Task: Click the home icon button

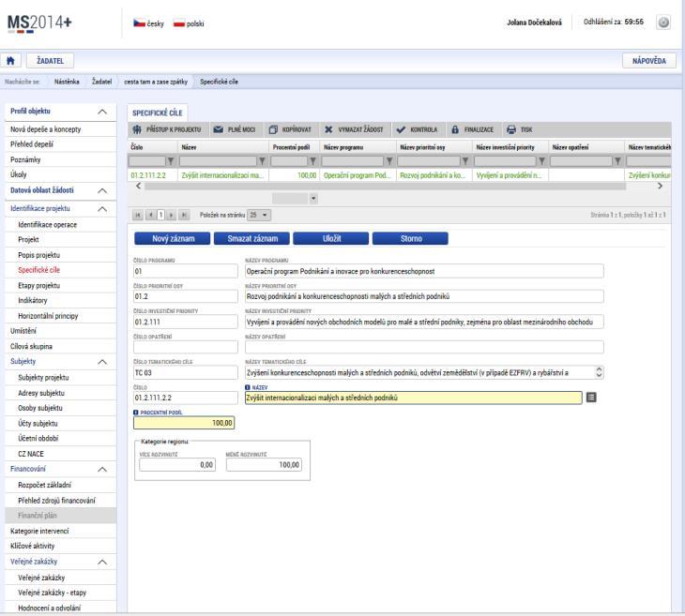Action: click(10, 61)
